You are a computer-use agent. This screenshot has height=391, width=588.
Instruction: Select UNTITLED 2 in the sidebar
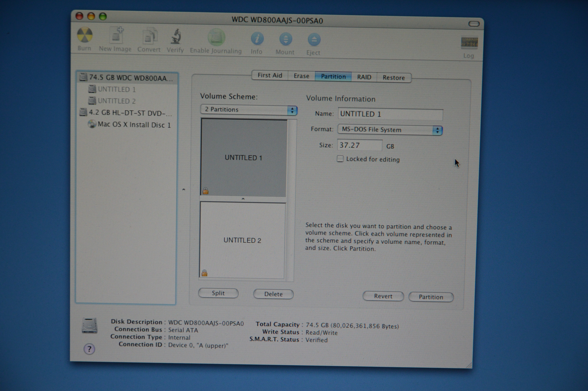[x=112, y=101]
